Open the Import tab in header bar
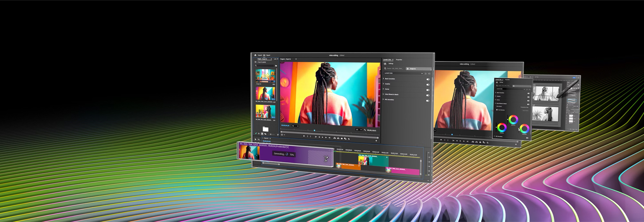Image resolution: width=644 pixels, height=222 pixels. (260, 55)
